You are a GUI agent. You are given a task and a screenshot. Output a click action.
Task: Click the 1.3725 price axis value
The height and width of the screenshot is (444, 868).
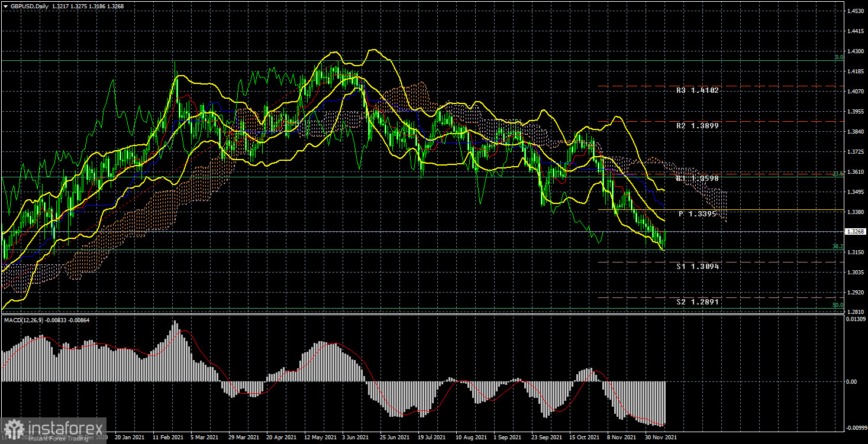856,152
